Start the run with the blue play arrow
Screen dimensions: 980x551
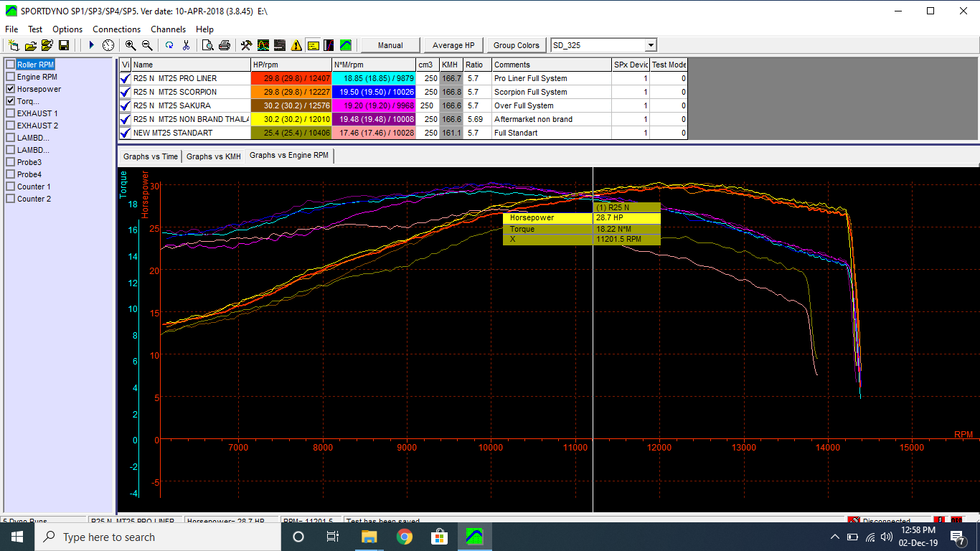tap(91, 45)
